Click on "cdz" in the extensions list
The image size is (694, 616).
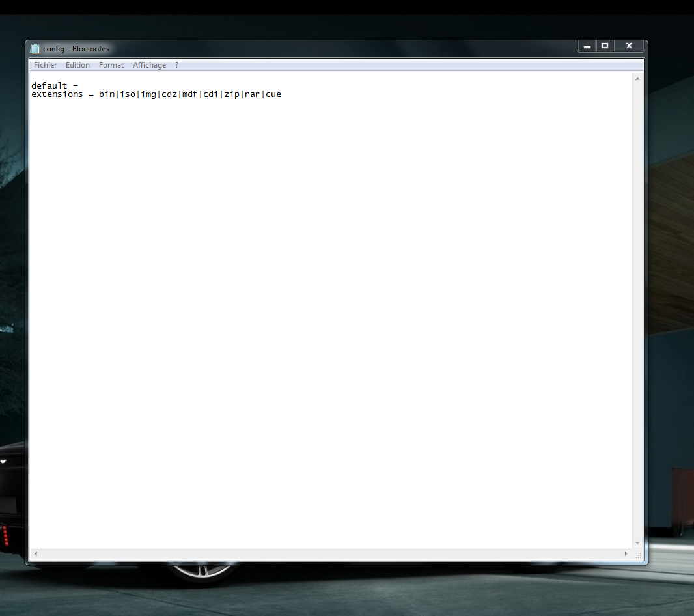click(169, 94)
